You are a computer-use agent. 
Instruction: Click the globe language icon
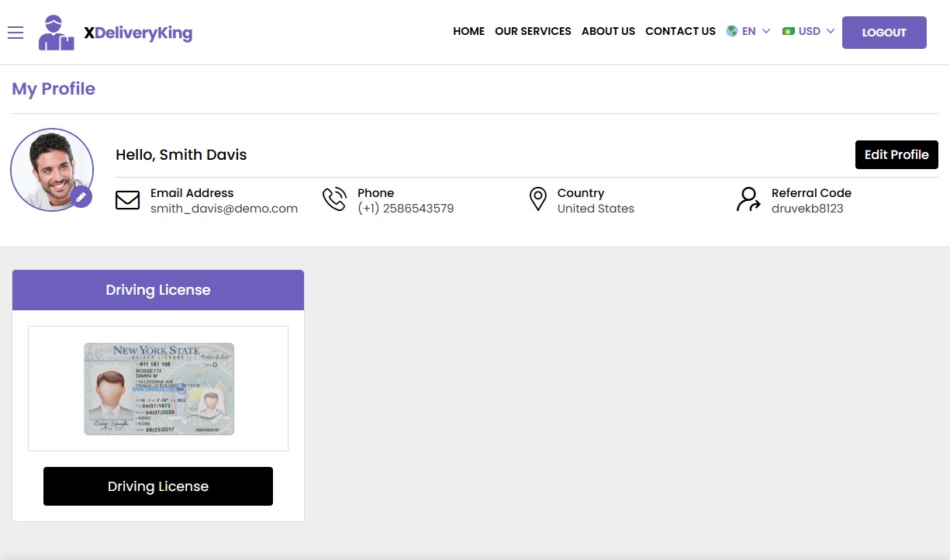click(732, 32)
